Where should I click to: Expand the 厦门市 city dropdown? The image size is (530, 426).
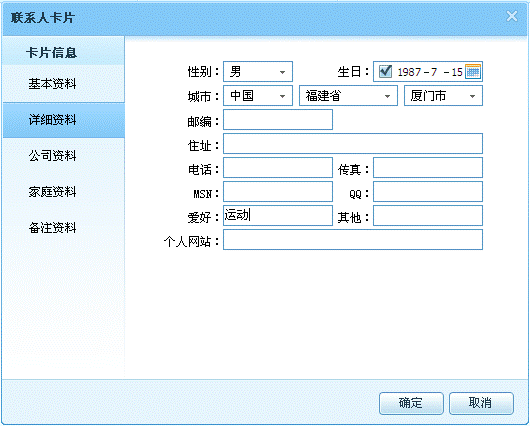(443, 96)
